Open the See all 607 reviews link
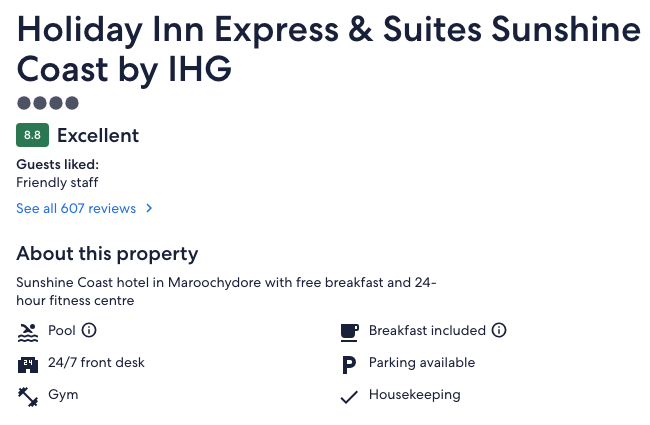650x425 pixels. [x=76, y=209]
